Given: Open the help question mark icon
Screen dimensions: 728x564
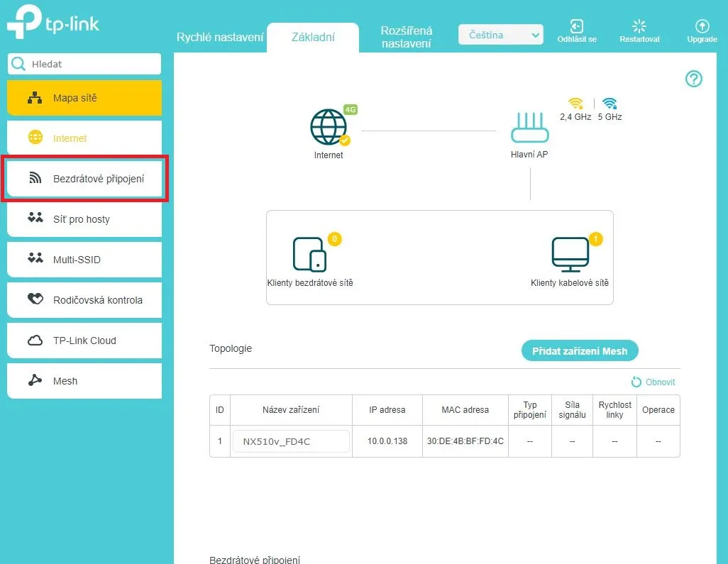Looking at the screenshot, I should [x=693, y=79].
